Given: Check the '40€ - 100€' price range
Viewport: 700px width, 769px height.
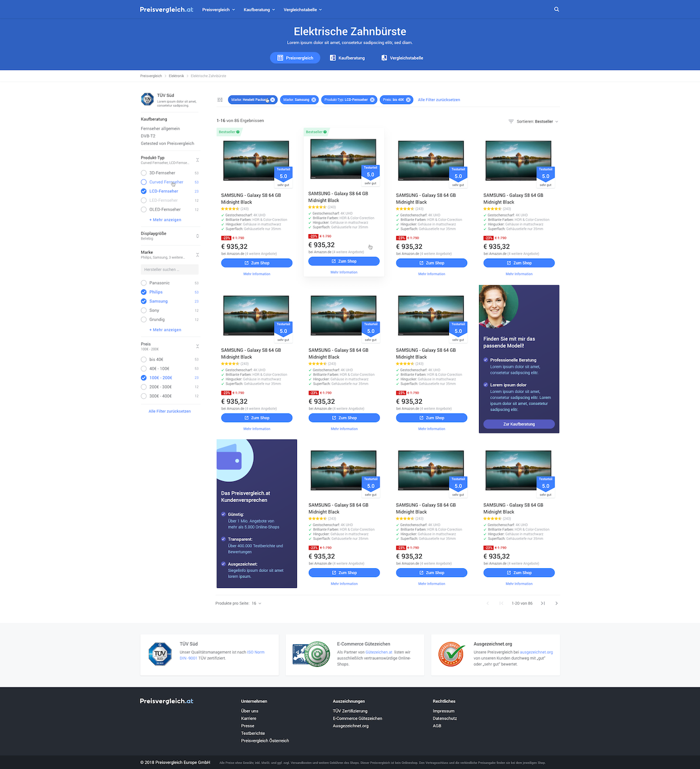Looking at the screenshot, I should (144, 369).
